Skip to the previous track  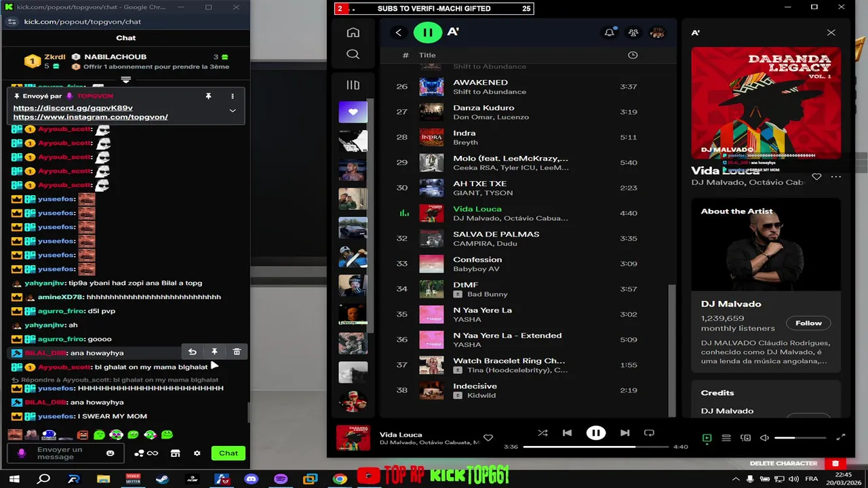tap(567, 433)
